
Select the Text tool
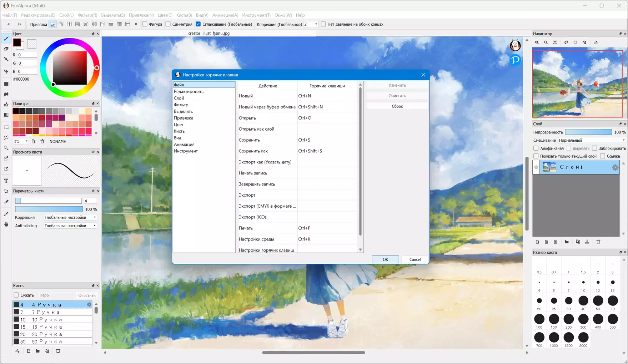(6, 181)
